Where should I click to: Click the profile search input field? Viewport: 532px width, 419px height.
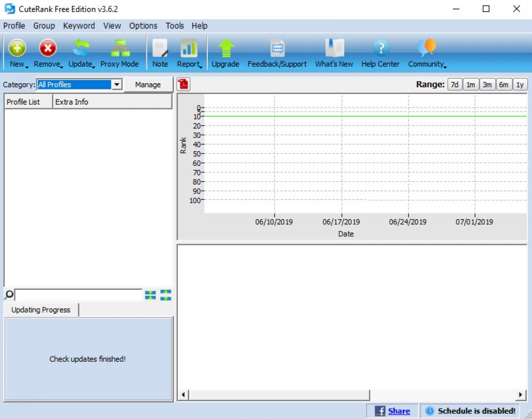click(x=78, y=295)
